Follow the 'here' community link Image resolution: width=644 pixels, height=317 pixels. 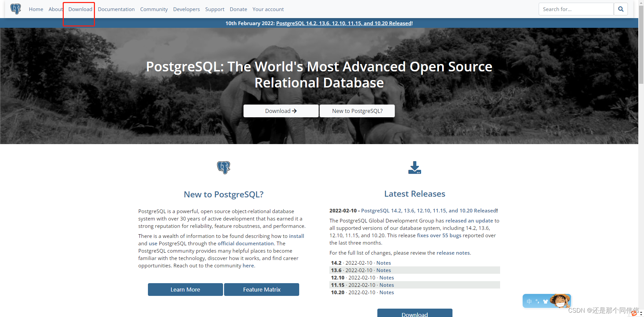click(248, 265)
